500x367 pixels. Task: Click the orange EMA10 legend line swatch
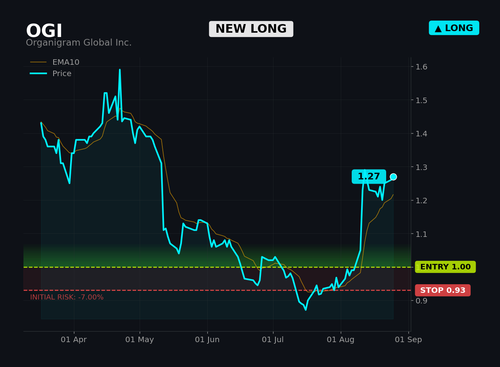38,62
